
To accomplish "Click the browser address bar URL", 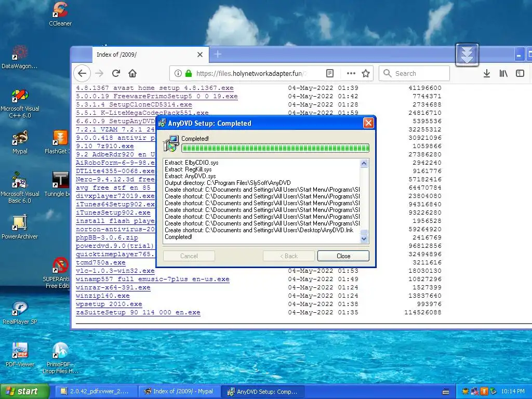I will click(251, 73).
